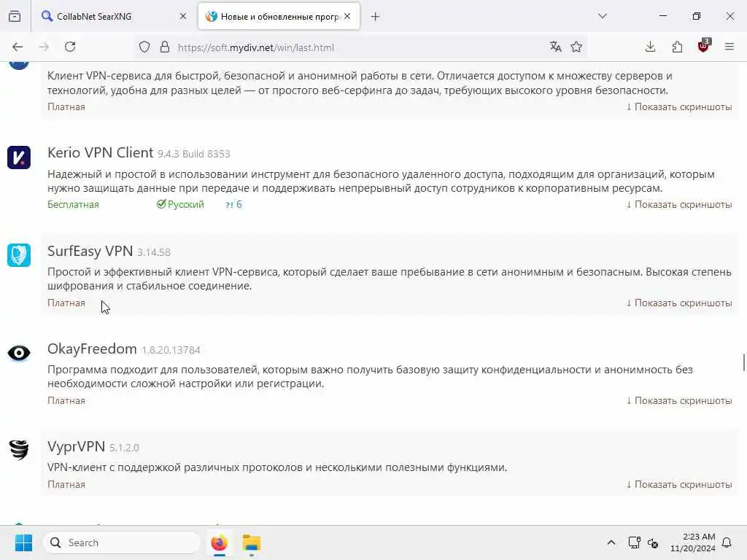Open File Explorer from the taskbar
Screen dimensions: 747x560
252,542
